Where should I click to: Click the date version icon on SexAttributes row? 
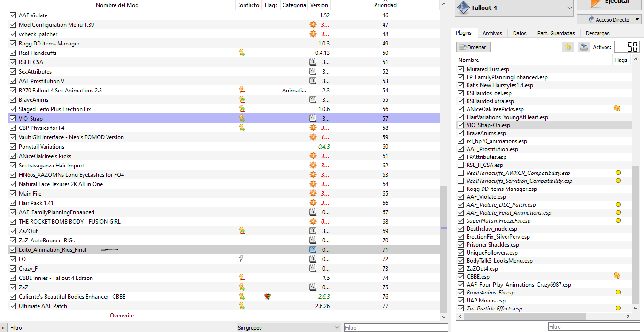tap(313, 72)
